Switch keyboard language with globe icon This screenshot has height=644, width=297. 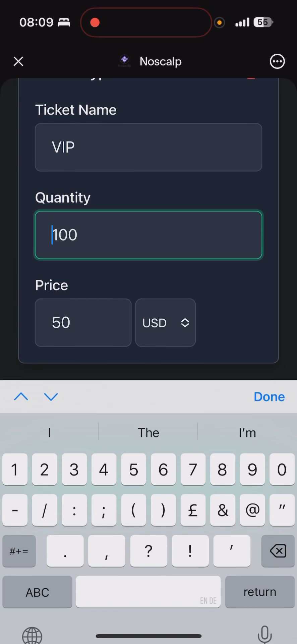point(32,635)
